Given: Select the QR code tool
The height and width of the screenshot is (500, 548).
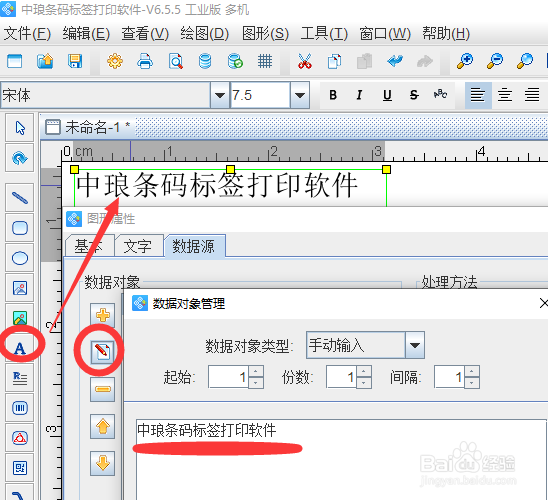Looking at the screenshot, I should pyautogui.click(x=20, y=468).
